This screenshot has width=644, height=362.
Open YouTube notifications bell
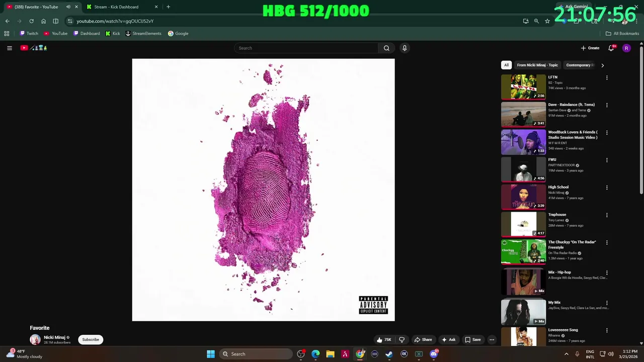pyautogui.click(x=611, y=48)
